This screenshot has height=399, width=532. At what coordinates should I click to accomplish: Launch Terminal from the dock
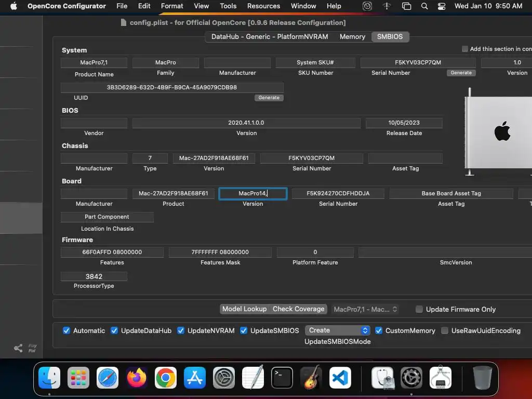click(282, 378)
